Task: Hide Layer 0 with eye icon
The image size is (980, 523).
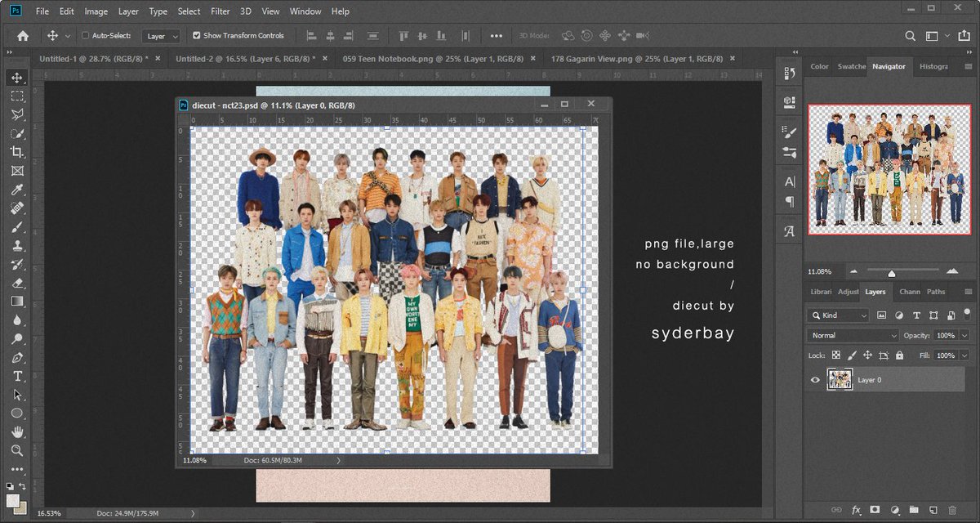Action: point(815,380)
